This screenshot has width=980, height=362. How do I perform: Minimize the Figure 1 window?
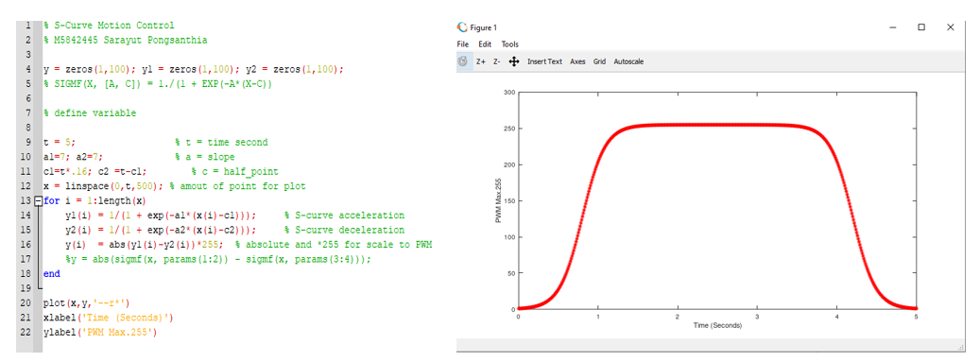tap(892, 26)
